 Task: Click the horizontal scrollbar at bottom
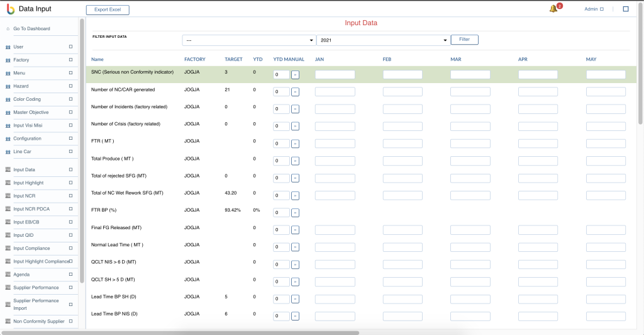click(x=180, y=332)
